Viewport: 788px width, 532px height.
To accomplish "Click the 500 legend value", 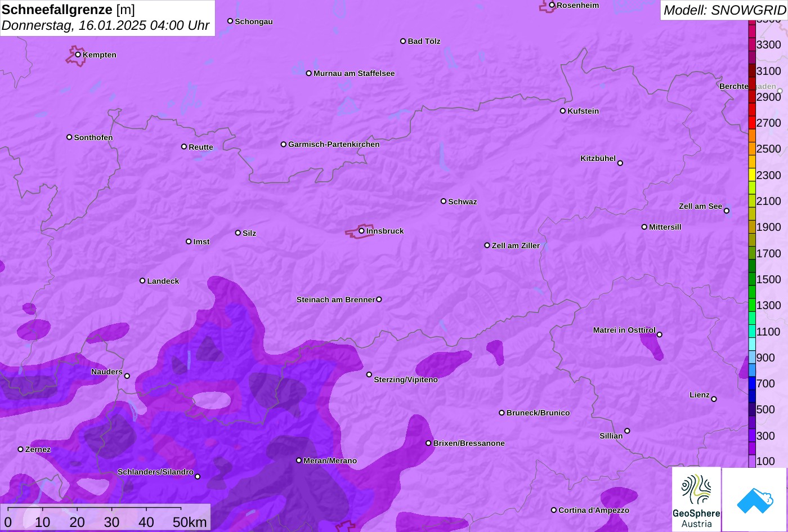I will 765,409.
